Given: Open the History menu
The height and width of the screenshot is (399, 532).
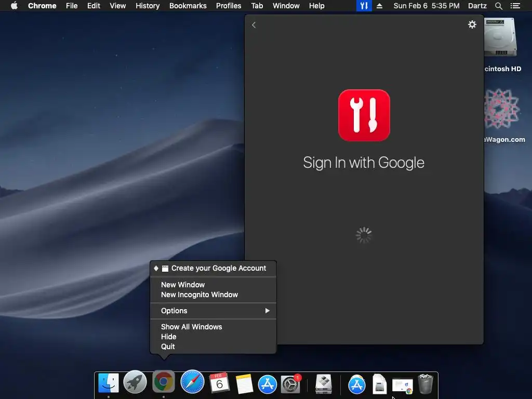Looking at the screenshot, I should (148, 6).
